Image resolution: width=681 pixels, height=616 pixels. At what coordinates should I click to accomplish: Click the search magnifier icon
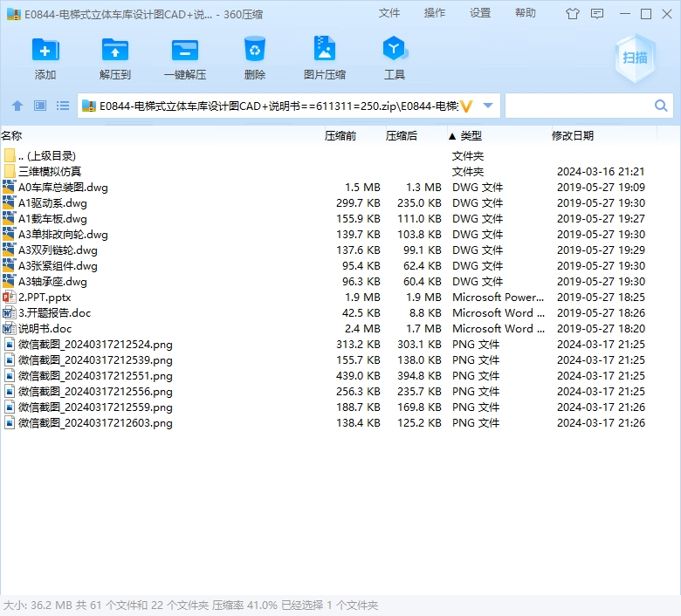pyautogui.click(x=661, y=106)
